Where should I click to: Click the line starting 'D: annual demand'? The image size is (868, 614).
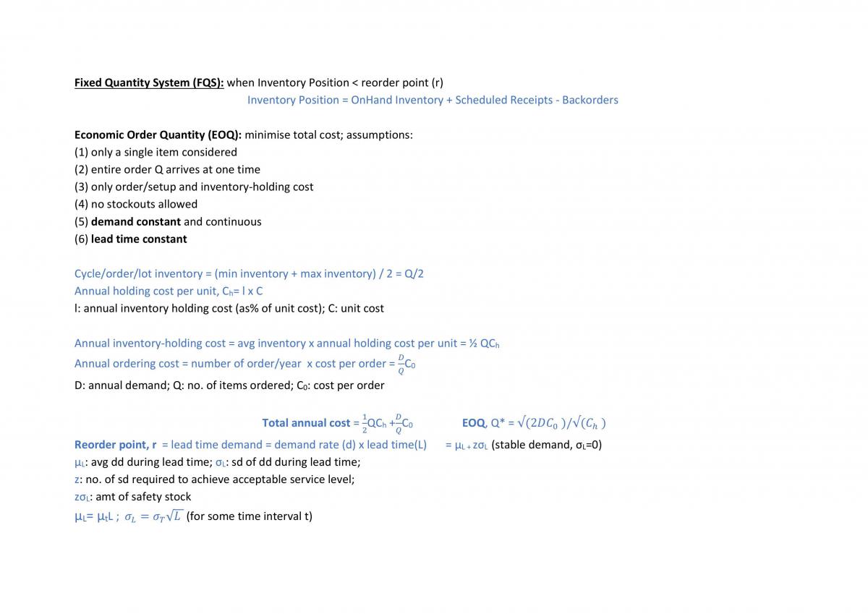(229, 385)
